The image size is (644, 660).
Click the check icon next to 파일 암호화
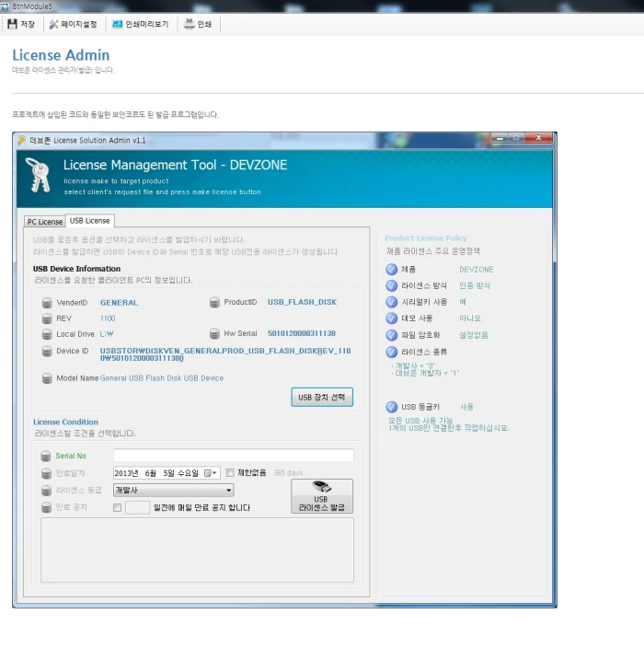(392, 335)
